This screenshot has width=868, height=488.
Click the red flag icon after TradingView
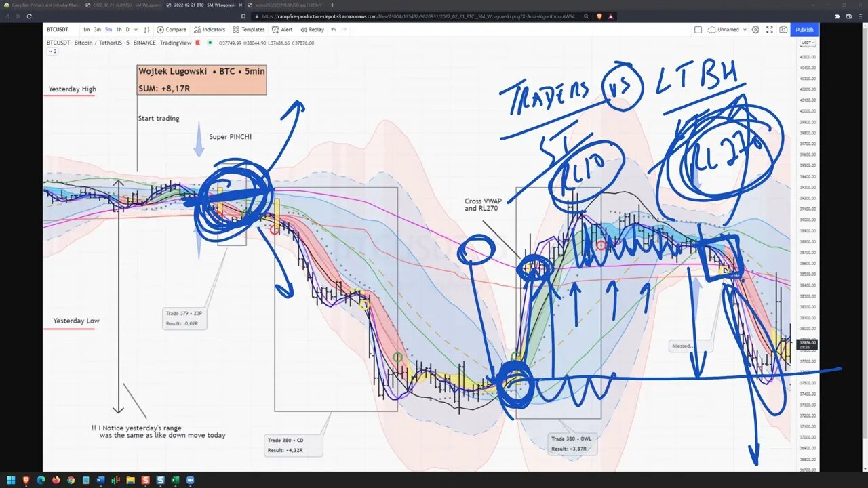pyautogui.click(x=198, y=43)
